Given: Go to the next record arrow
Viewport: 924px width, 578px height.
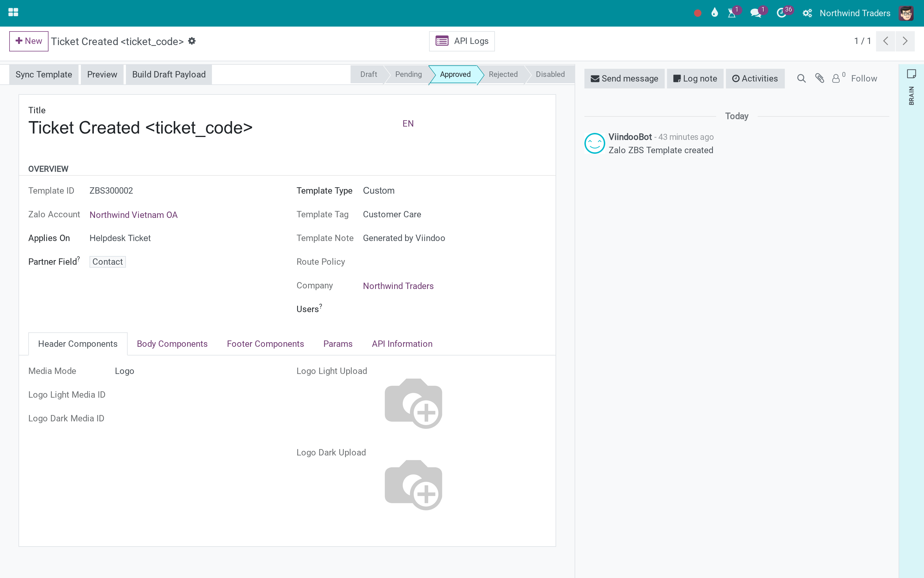Looking at the screenshot, I should point(905,41).
